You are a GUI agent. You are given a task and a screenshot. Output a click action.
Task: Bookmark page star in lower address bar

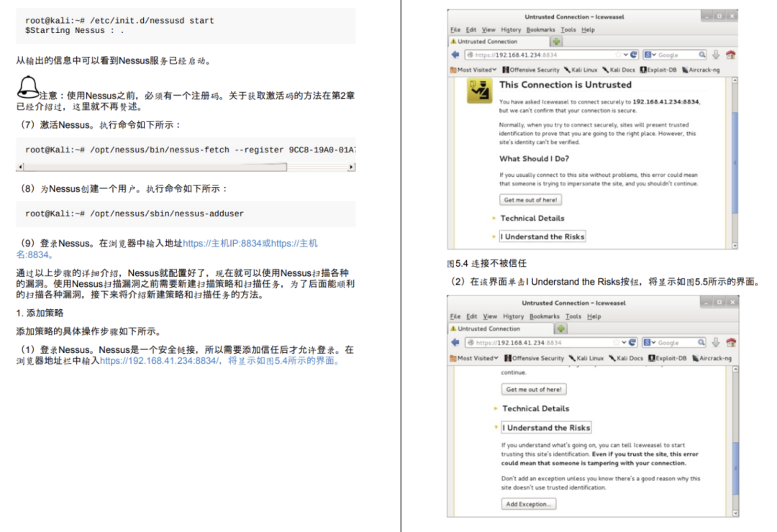(x=617, y=342)
